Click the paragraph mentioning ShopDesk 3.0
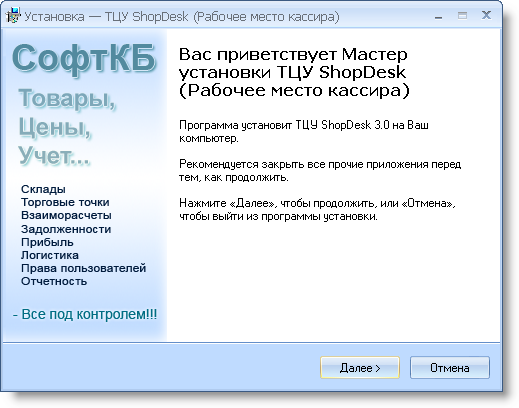 [x=304, y=131]
